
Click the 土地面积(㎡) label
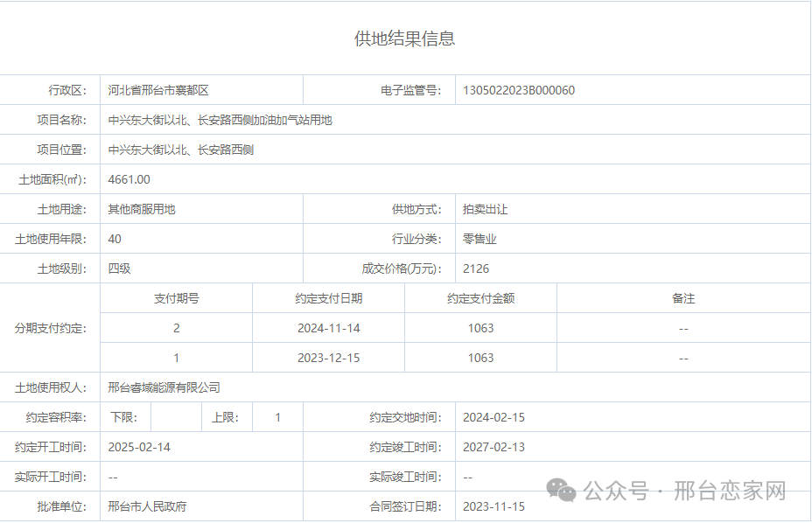point(52,179)
